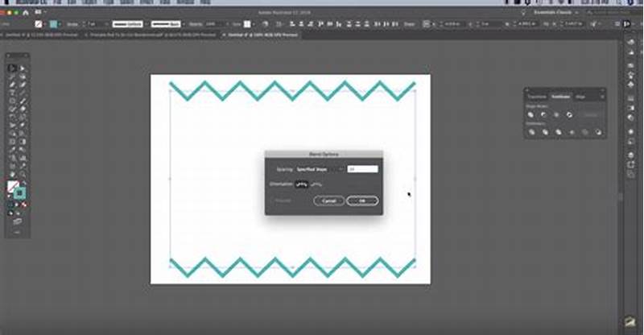Viewport: 644px width, 335px height.
Task: Set paint mode to Gradient in toolbar
Action: (18, 205)
